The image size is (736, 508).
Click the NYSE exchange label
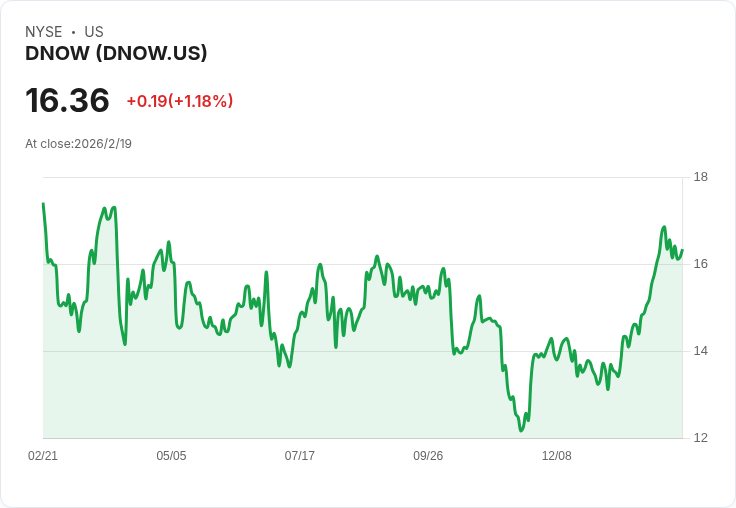coord(44,32)
